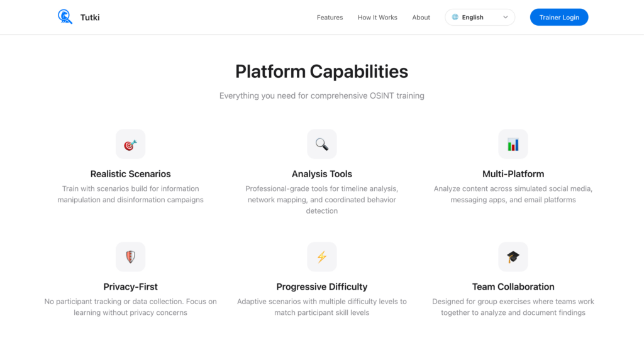Click the bar chart Multi-Platform icon

tap(513, 145)
